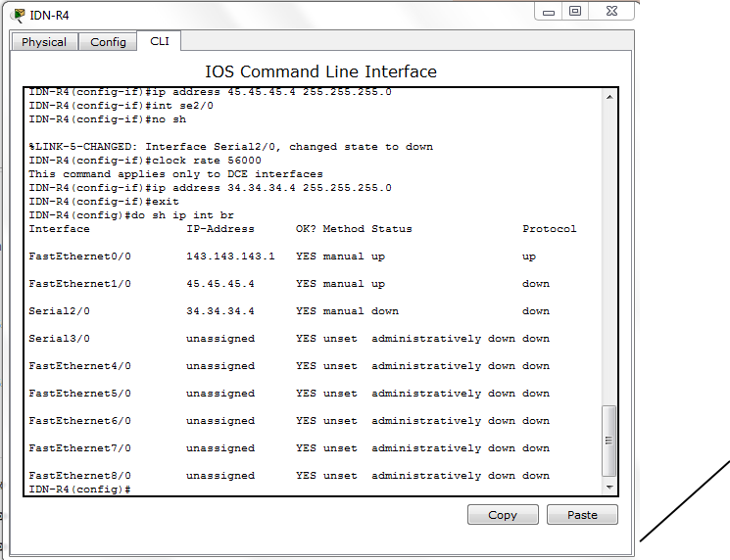The height and width of the screenshot is (560, 730).
Task: Click the Serial3/0 interface name
Action: tap(59, 339)
